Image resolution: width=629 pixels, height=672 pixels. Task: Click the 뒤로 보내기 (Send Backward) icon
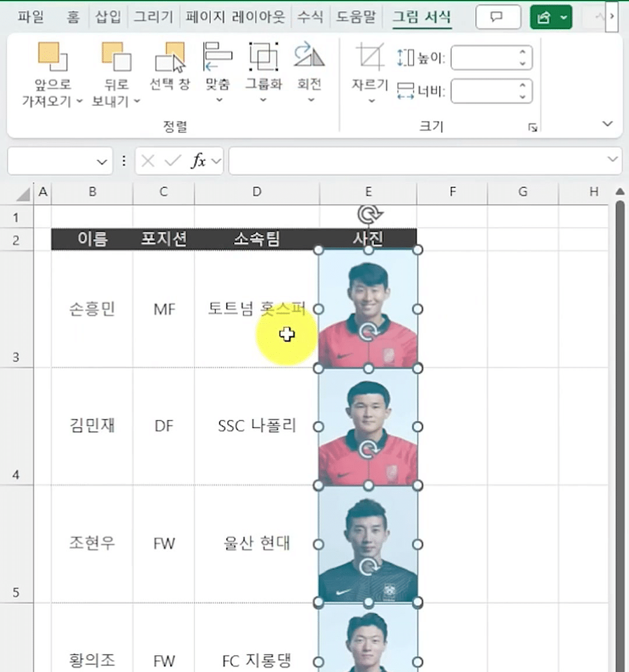(x=116, y=56)
